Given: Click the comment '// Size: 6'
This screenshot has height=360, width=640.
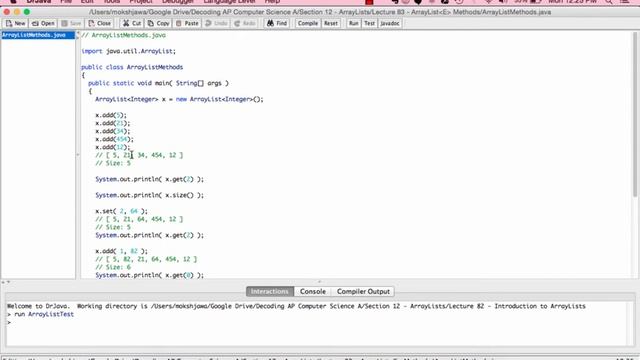Looking at the screenshot, I should point(113,267).
